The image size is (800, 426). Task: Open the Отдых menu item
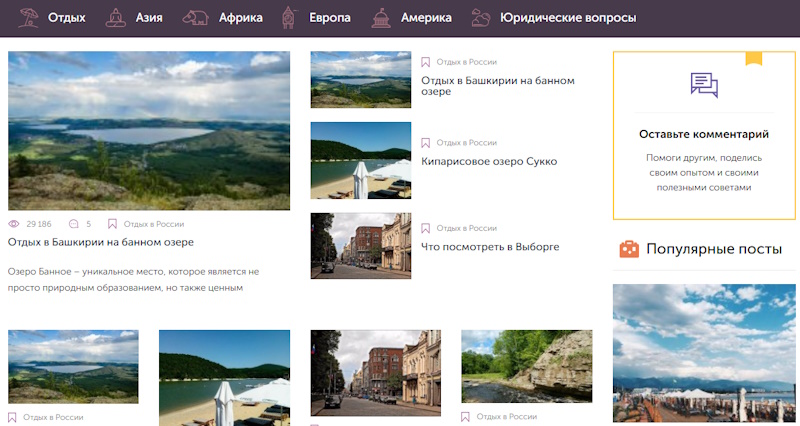67,18
